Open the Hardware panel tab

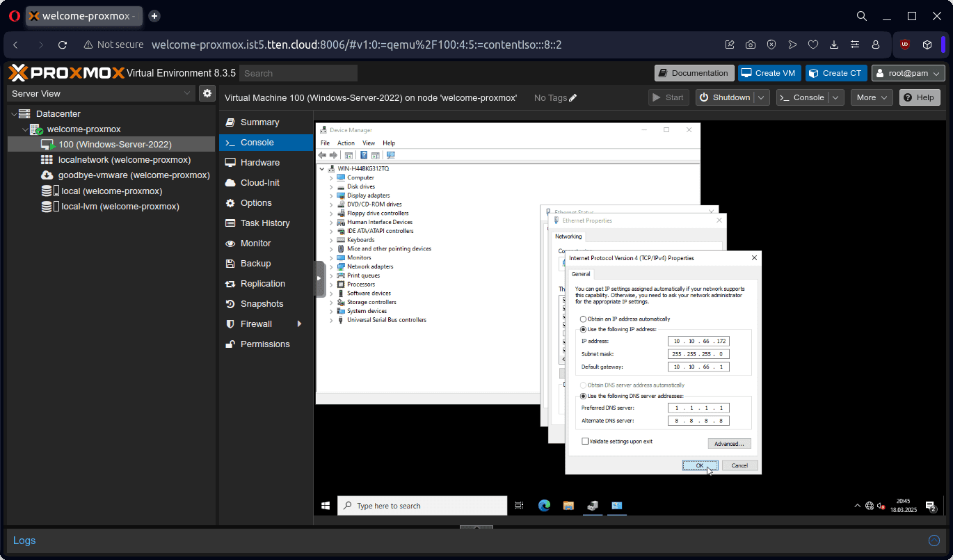click(266, 163)
